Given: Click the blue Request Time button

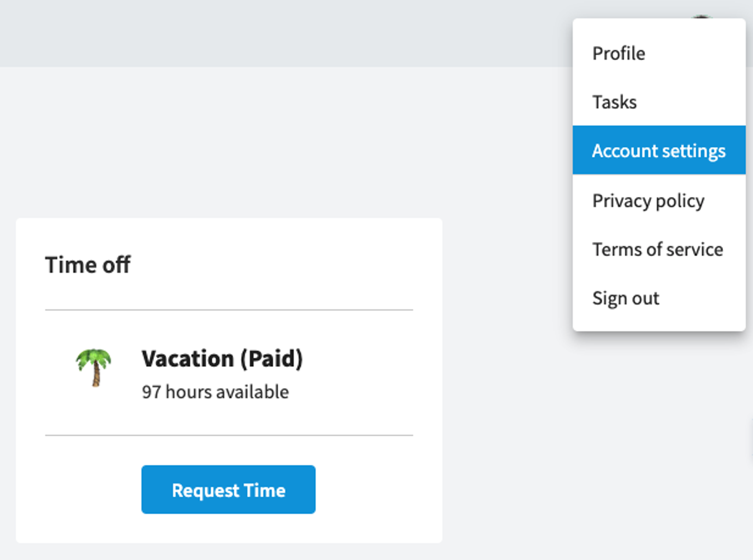Looking at the screenshot, I should (228, 489).
